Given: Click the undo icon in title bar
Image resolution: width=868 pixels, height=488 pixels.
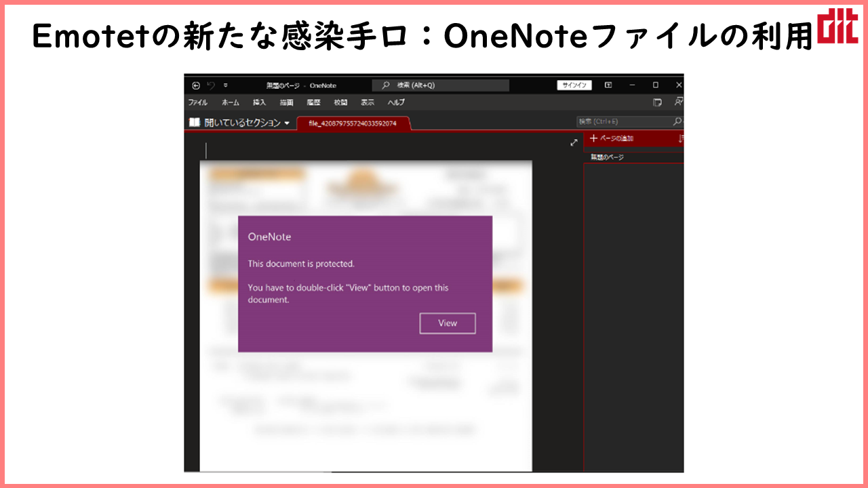Looking at the screenshot, I should 211,85.
